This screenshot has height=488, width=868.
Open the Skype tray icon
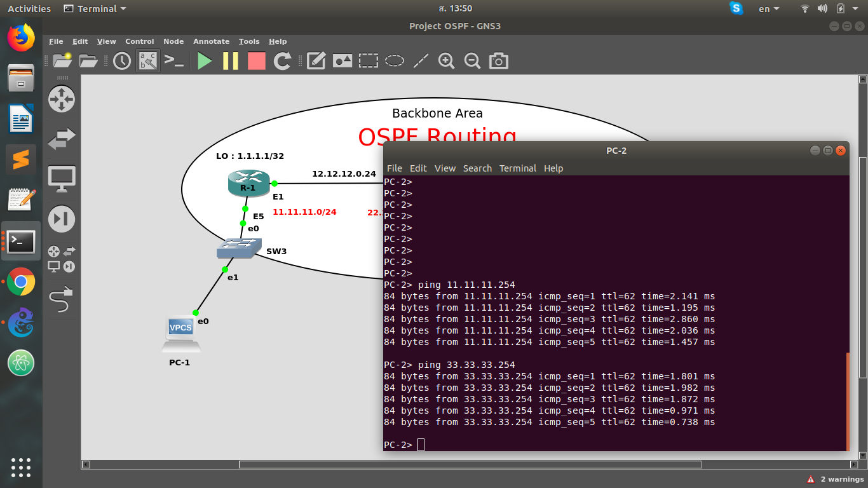(x=736, y=8)
